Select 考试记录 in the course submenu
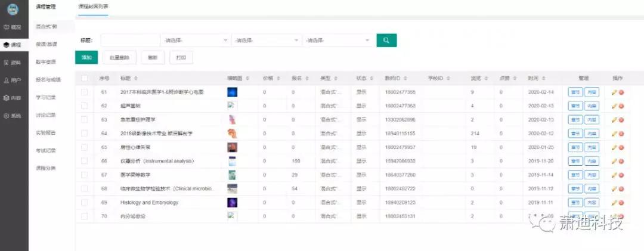 pyautogui.click(x=46, y=150)
